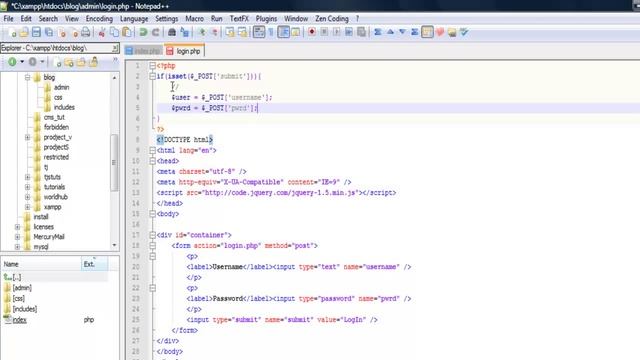This screenshot has height=360, width=640.
Task: Toggle Show All Characters pilcrow icon
Action: coord(271,32)
